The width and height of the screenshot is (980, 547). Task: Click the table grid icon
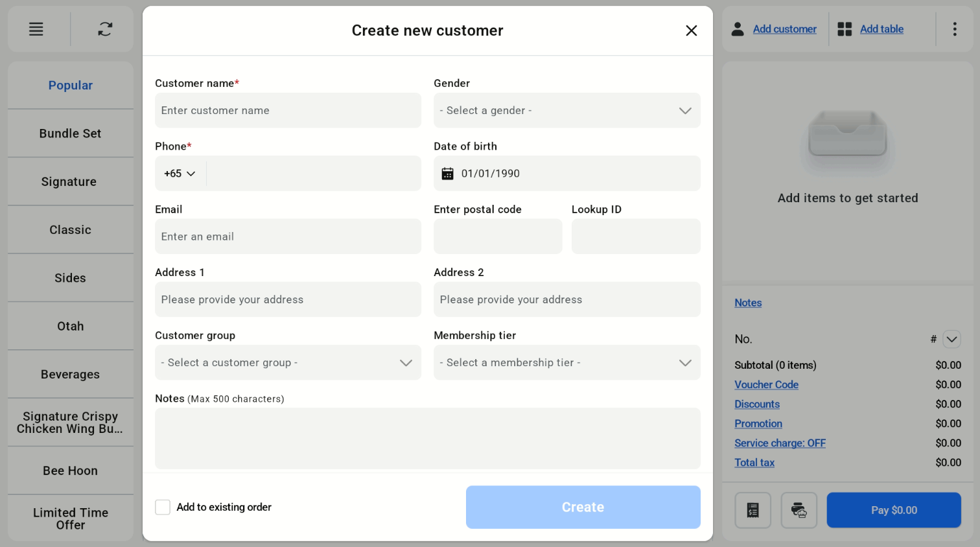845,29
